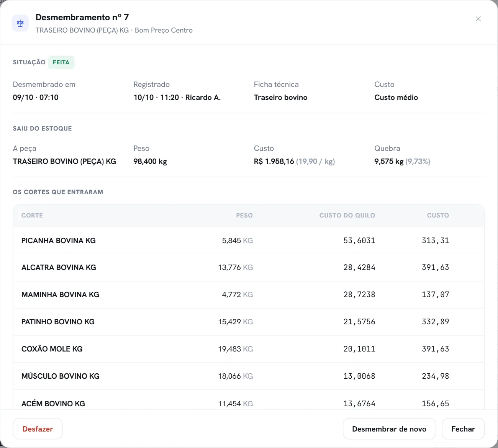Screen dimensions: 498x448
Task: Click the cost per kilo value 13,0068
Action: (x=359, y=376)
